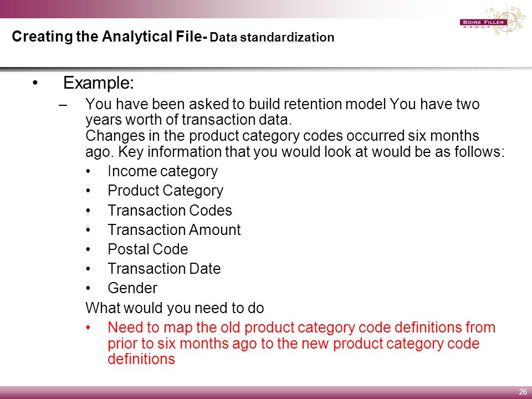
Task: Click the 'Transaction Amount' bullet item
Action: [x=174, y=229]
